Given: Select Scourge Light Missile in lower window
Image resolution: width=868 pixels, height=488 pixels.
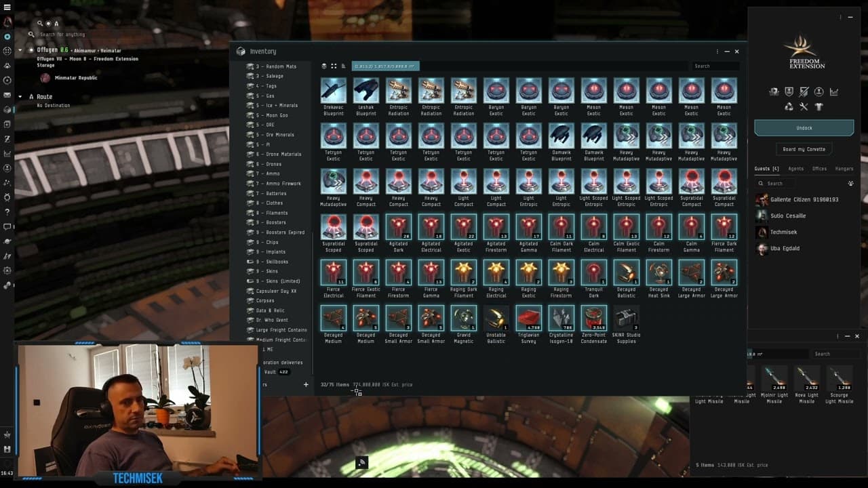Looking at the screenshot, I should [840, 385].
